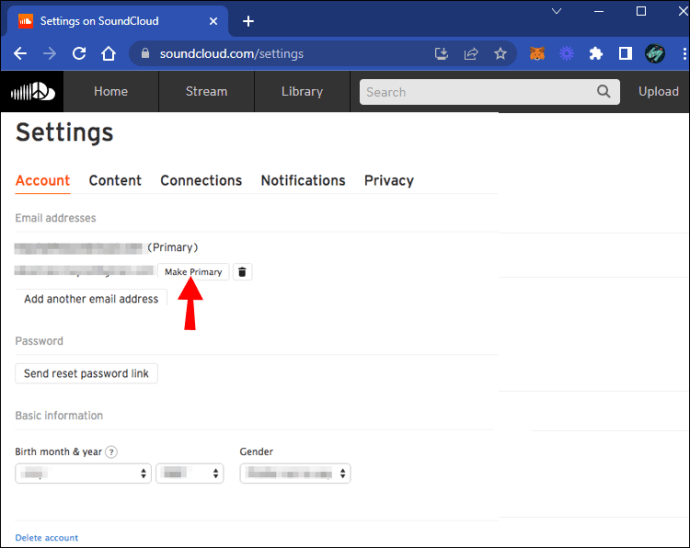690x548 pixels.
Task: Click the search magnifier icon
Action: [604, 92]
